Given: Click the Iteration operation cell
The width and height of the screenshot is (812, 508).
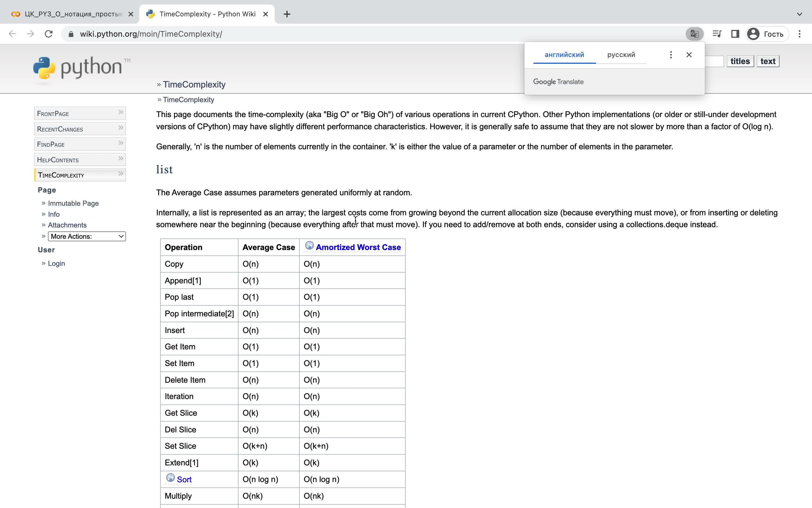Looking at the screenshot, I should coord(199,397).
